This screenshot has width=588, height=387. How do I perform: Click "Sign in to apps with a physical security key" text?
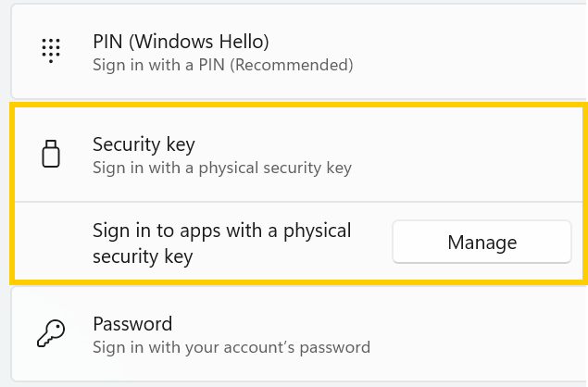click(x=221, y=243)
